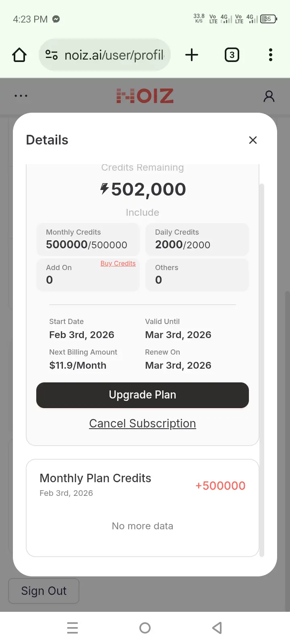The image size is (290, 644).
Task: Open the tab switcher showing 3 tabs
Action: [x=232, y=55]
